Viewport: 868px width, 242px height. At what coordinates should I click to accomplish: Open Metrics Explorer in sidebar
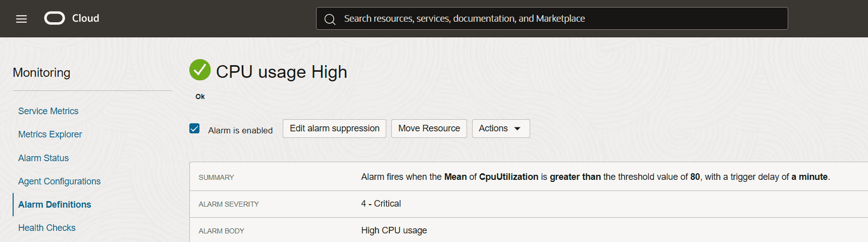50,134
